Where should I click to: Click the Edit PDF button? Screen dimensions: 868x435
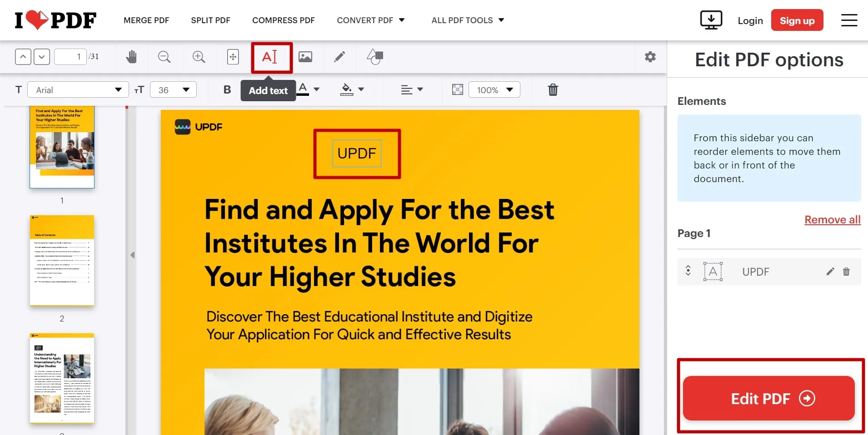point(769,398)
